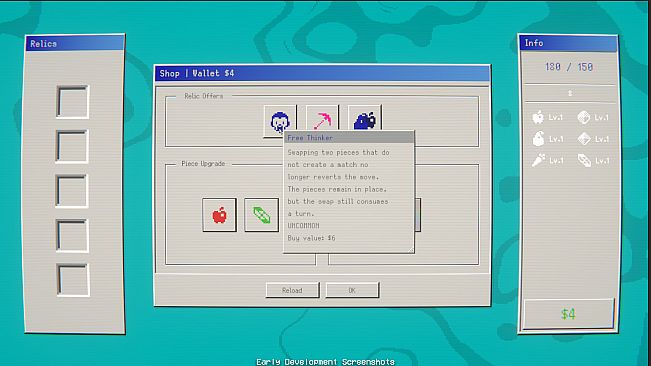Click the Reload shop button
Viewport: 651px width, 366px height.
pos(292,290)
